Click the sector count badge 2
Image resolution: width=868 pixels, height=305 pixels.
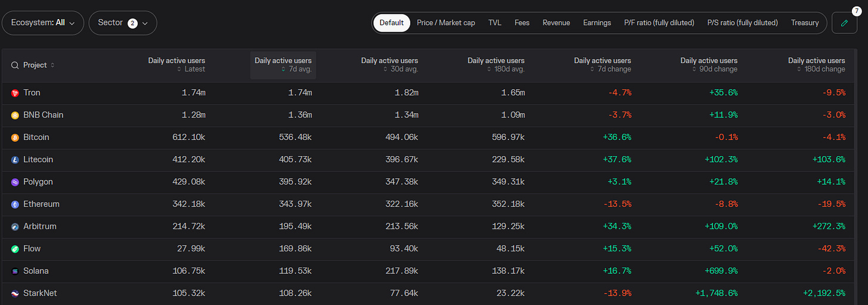(132, 23)
